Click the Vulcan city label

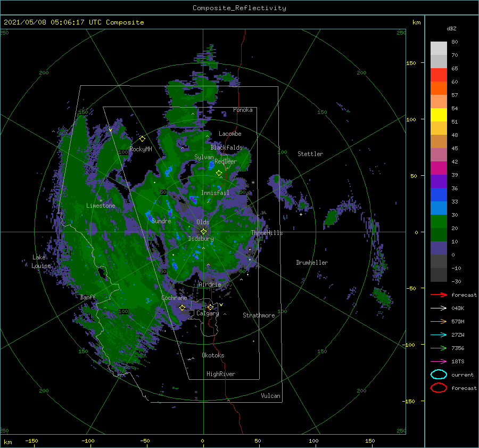(x=270, y=396)
